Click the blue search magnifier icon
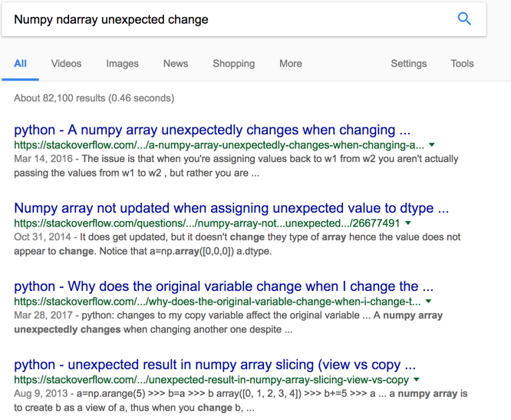Viewport: 511px width, 420px height. tap(464, 19)
